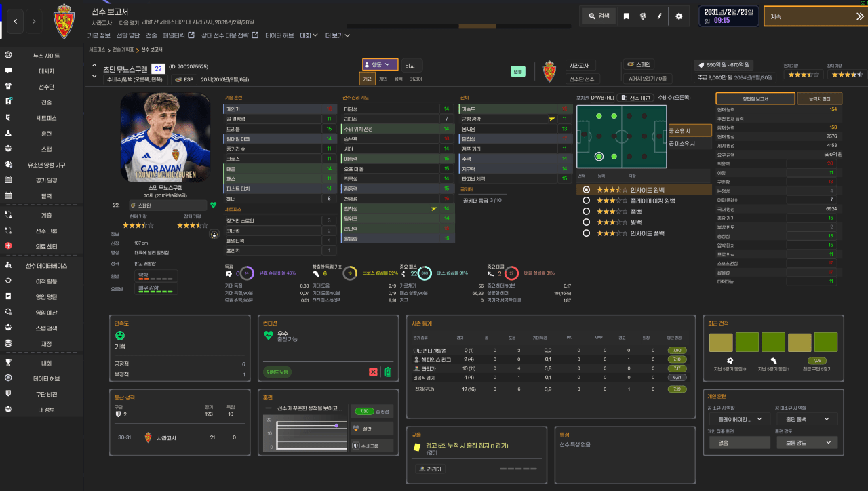Switch to the 개인 tab
The height and width of the screenshot is (491, 868).
(383, 79)
